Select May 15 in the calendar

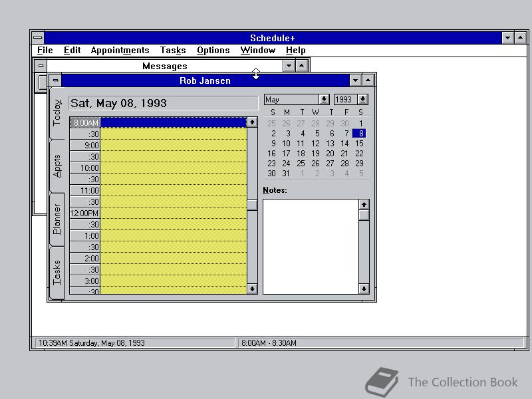click(x=359, y=144)
